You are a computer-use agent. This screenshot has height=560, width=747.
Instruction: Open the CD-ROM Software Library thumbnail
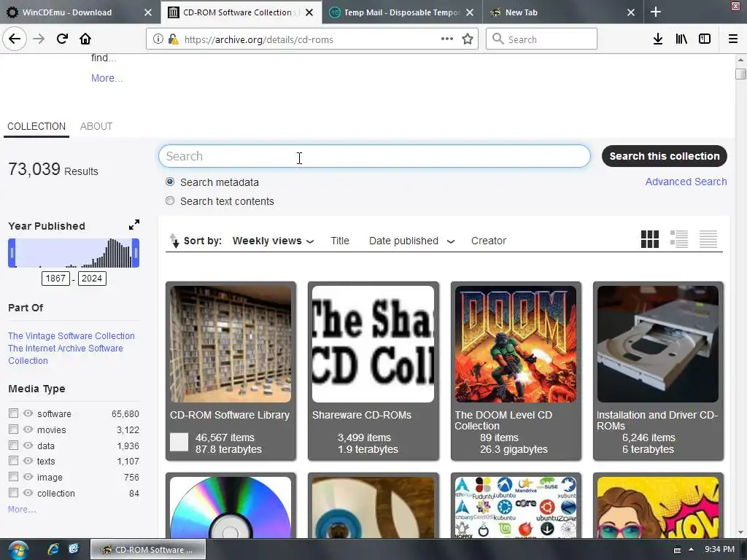tap(231, 344)
